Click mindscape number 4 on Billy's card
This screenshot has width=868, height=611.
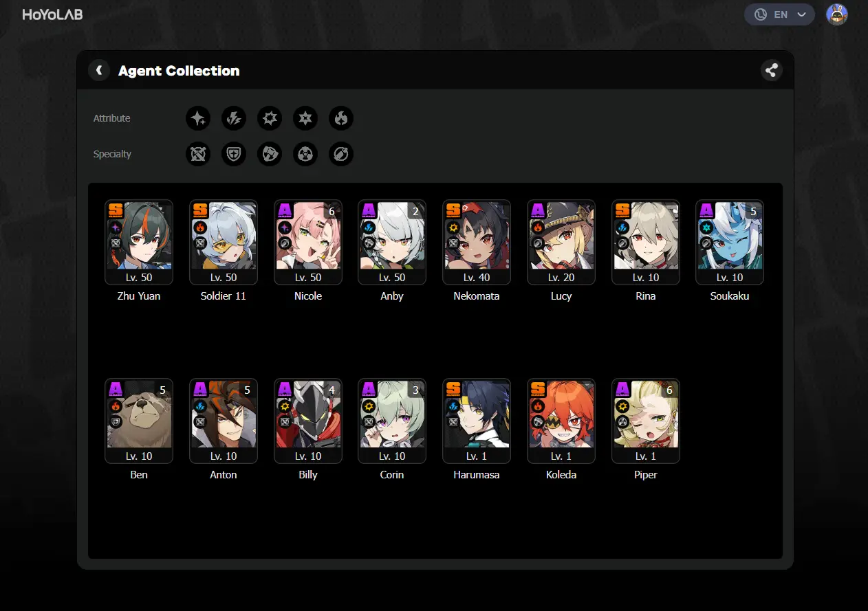[x=332, y=390]
